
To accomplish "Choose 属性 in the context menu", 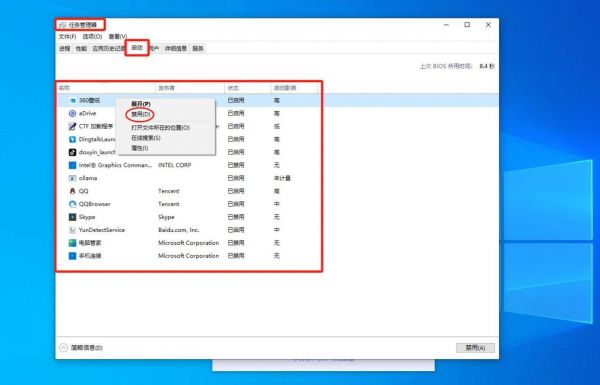I will point(140,148).
